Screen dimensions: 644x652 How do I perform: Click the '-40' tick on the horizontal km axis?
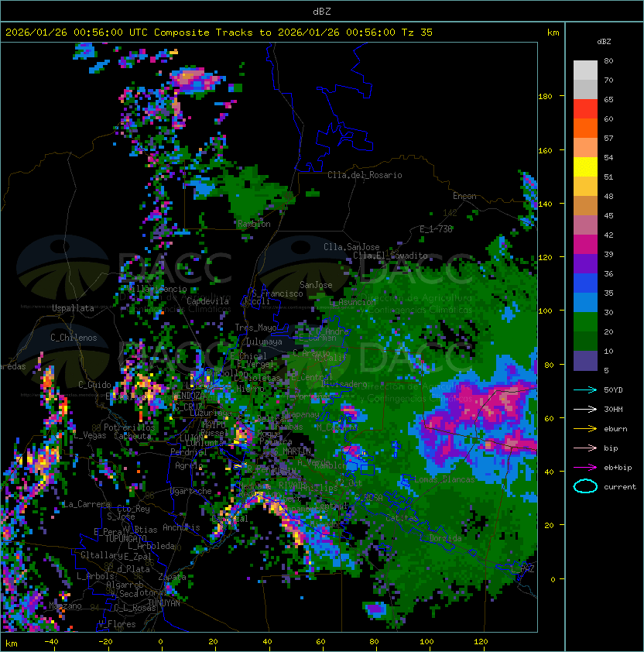click(x=51, y=642)
